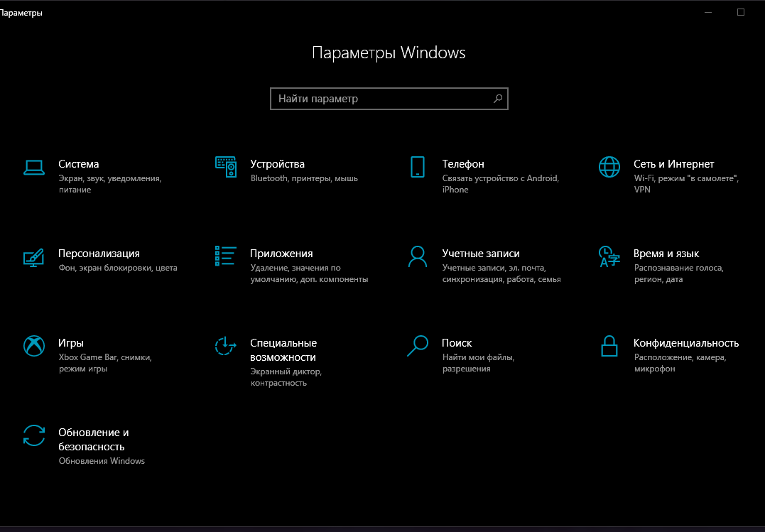Open the Устройства keyboard and speaker icon

[x=225, y=167]
